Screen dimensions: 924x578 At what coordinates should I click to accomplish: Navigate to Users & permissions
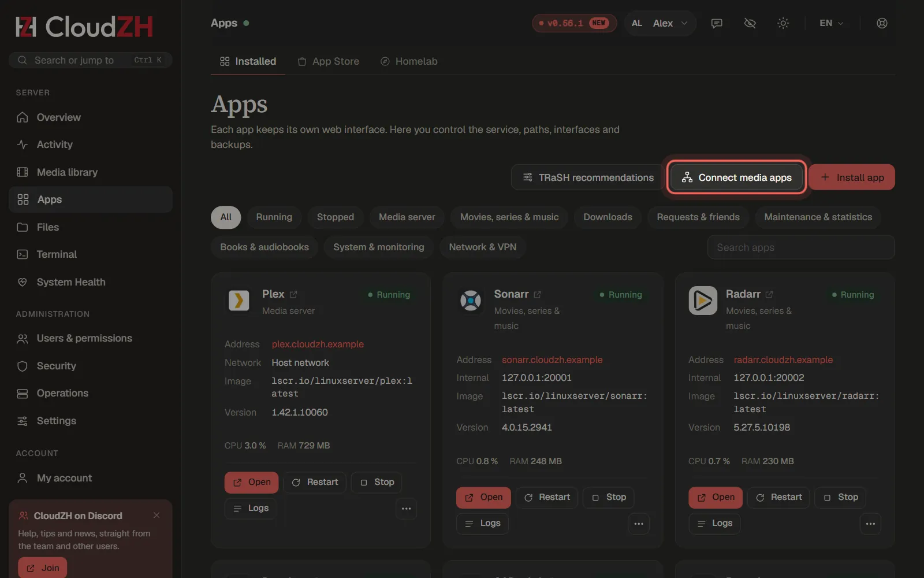point(90,338)
